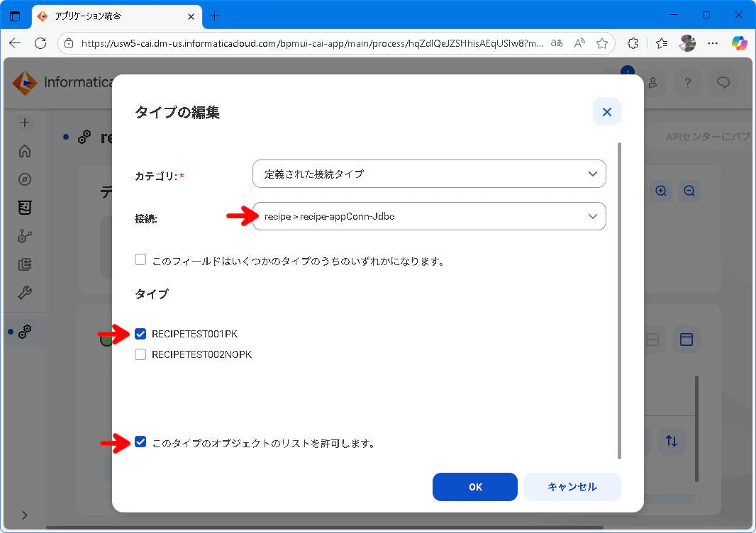Open favorites list icon
The image size is (756, 533).
pos(662,43)
